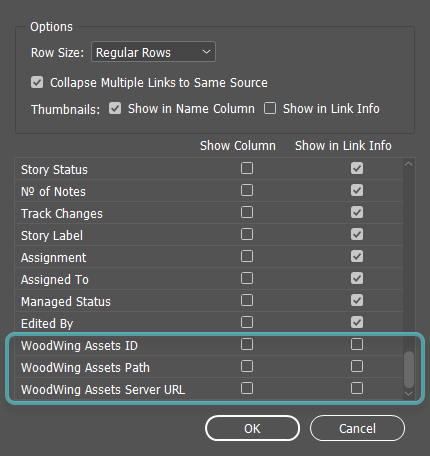Viewport: 430px width, 456px height.
Task: Uncheck Show in Link Info for Managed Status
Action: pyautogui.click(x=357, y=300)
